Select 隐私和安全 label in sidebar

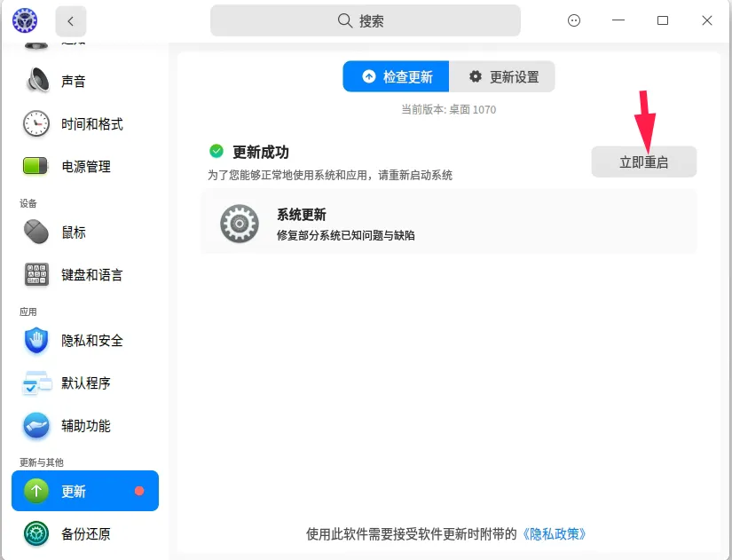pyautogui.click(x=92, y=341)
